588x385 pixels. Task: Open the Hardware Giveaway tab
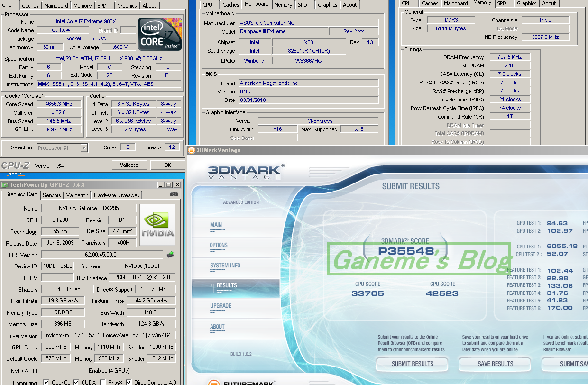click(x=117, y=195)
